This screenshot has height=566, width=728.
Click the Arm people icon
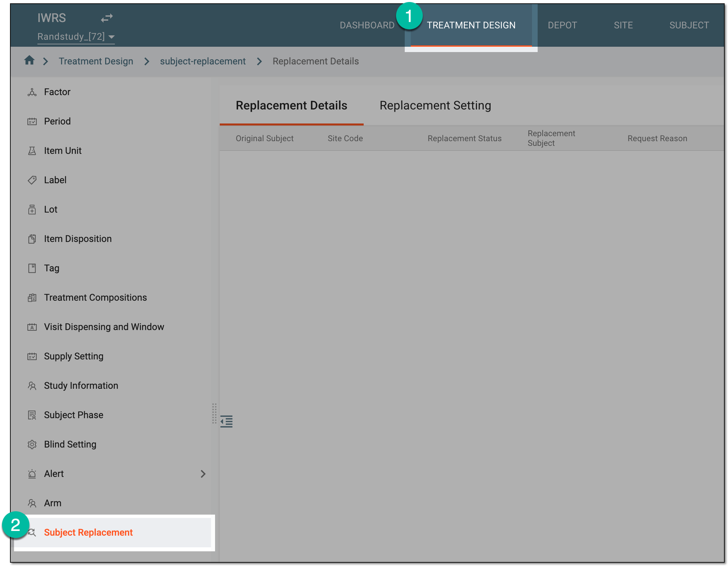pyautogui.click(x=32, y=503)
